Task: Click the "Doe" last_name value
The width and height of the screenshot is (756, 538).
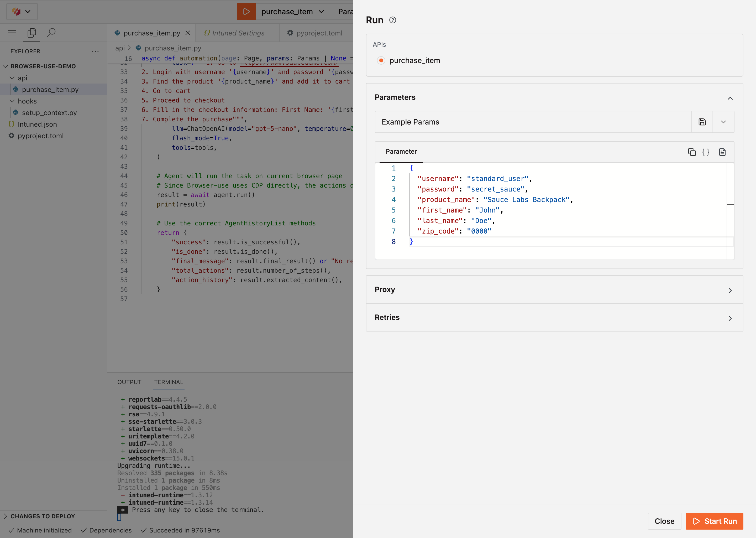Action: [x=481, y=221]
